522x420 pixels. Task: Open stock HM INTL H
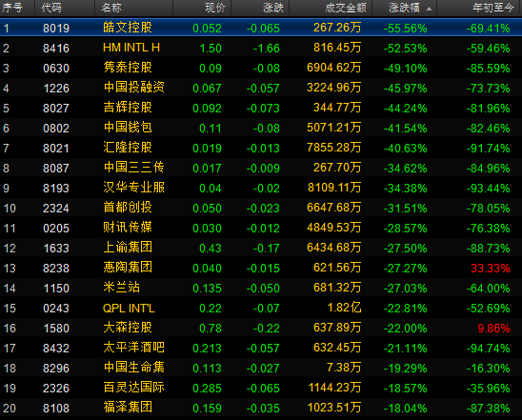(x=261, y=48)
